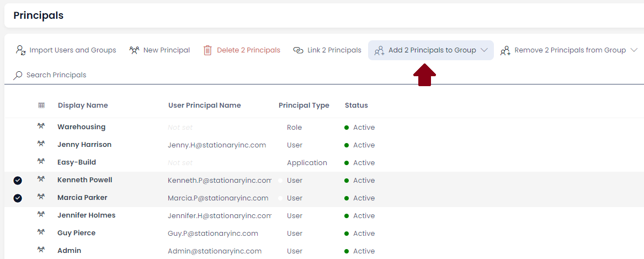Click Guy.P@stationaryinc.com email cell
The height and width of the screenshot is (259, 644).
click(x=213, y=234)
